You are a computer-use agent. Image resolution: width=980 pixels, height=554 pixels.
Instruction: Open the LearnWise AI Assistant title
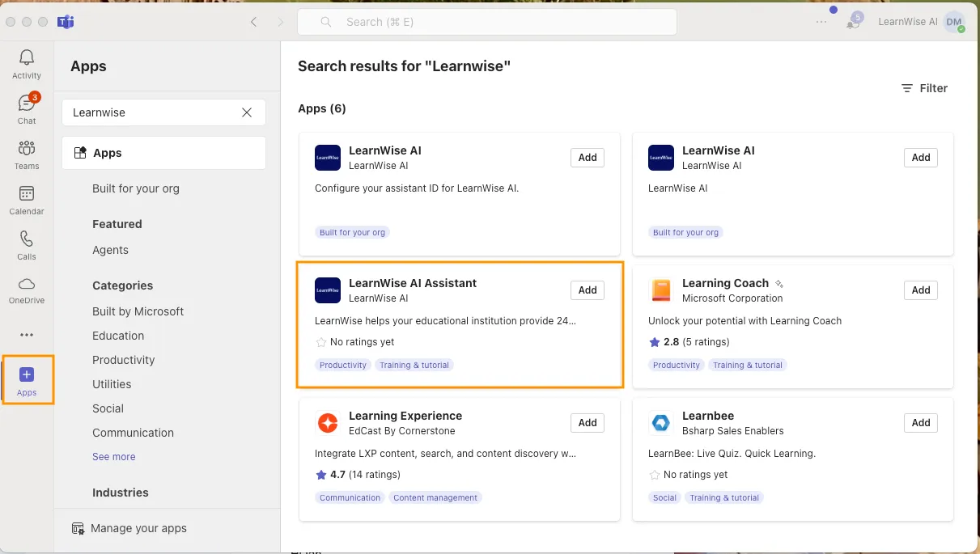tap(413, 283)
